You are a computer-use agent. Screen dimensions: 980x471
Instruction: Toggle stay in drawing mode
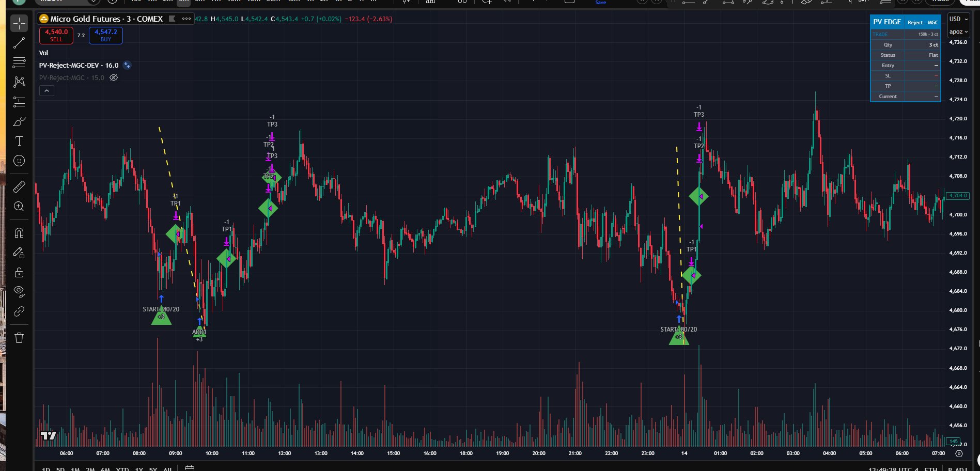(19, 253)
